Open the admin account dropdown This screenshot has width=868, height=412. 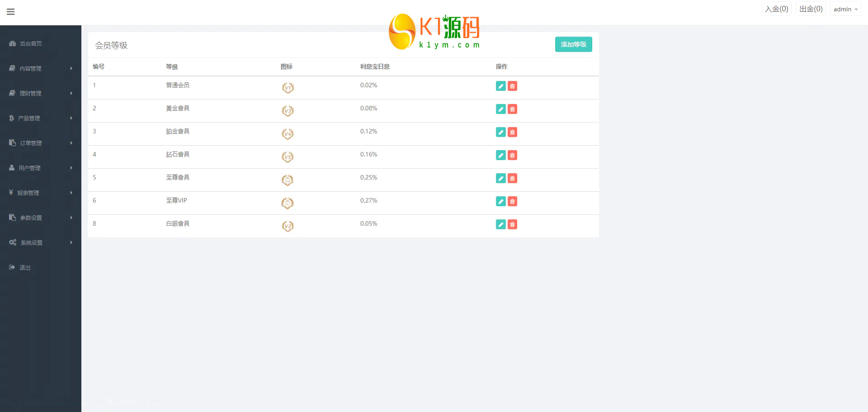(845, 9)
